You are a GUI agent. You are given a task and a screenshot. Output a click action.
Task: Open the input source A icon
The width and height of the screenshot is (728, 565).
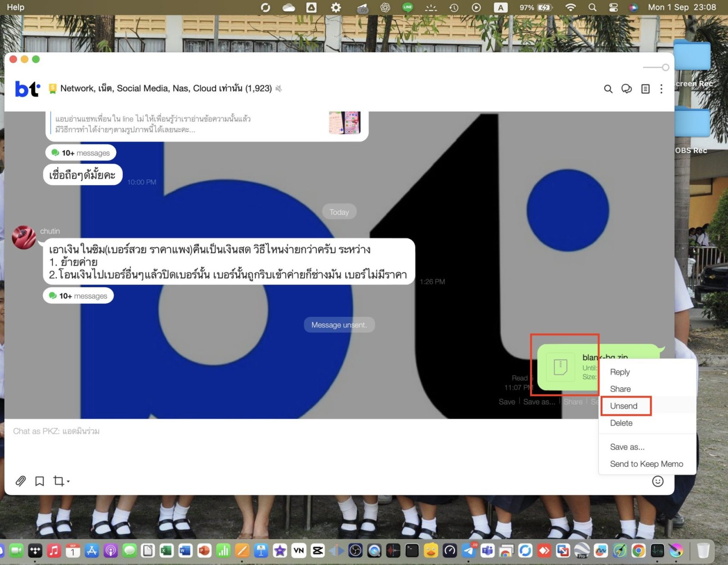pyautogui.click(x=500, y=7)
